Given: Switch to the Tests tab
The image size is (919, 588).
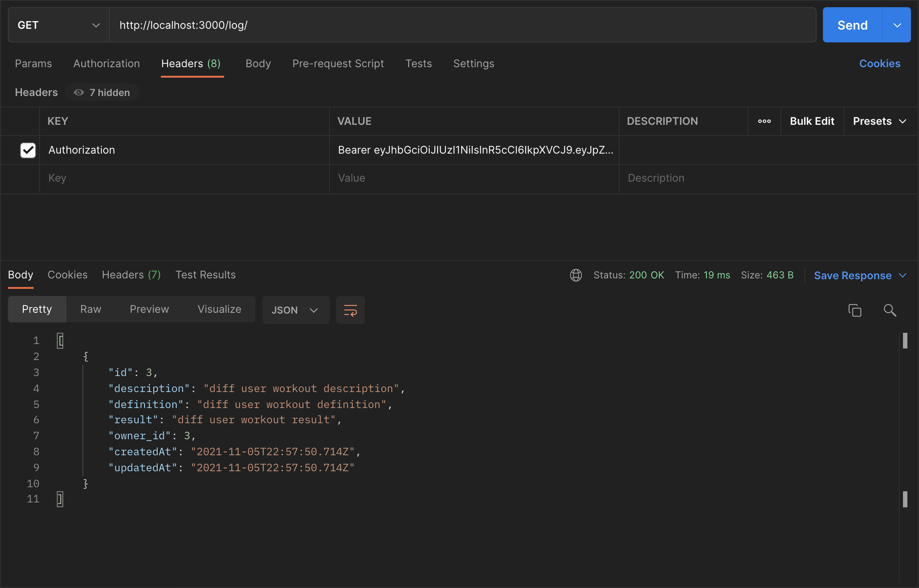Looking at the screenshot, I should (x=419, y=63).
